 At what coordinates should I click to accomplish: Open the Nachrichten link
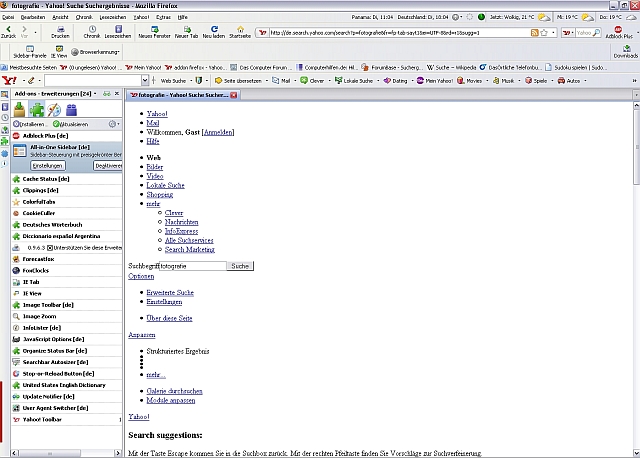tap(181, 222)
